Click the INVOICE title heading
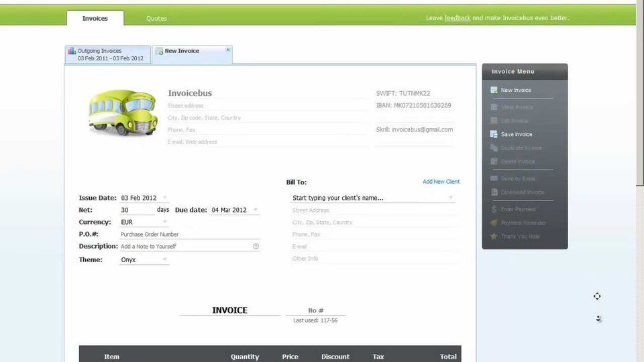Image resolution: width=644 pixels, height=362 pixels. [229, 310]
